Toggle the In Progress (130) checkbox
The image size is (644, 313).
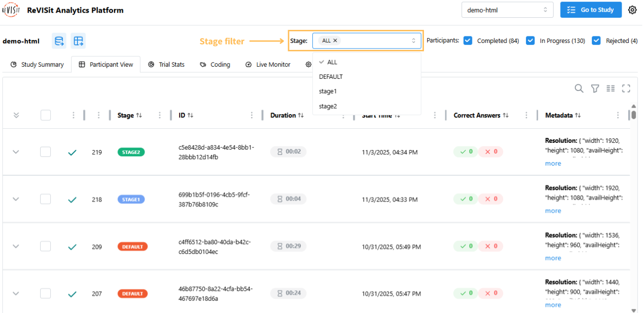pos(530,41)
